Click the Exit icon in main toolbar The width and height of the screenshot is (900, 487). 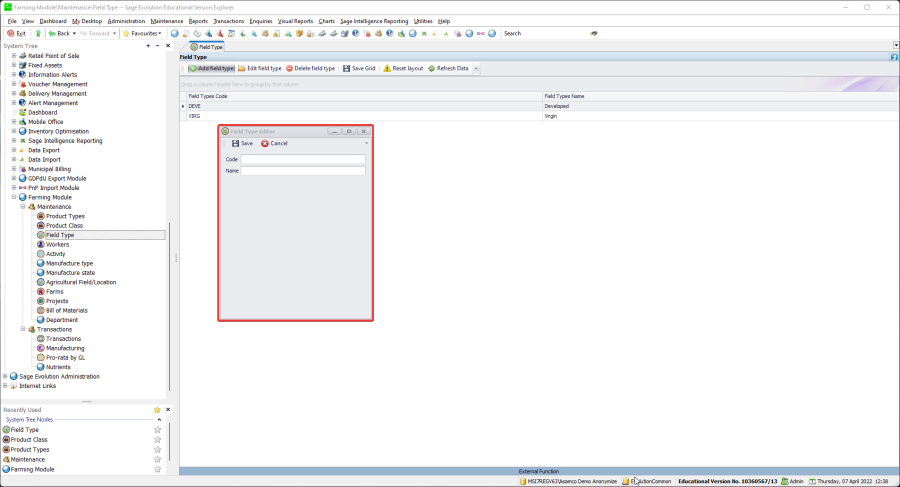tap(10, 33)
